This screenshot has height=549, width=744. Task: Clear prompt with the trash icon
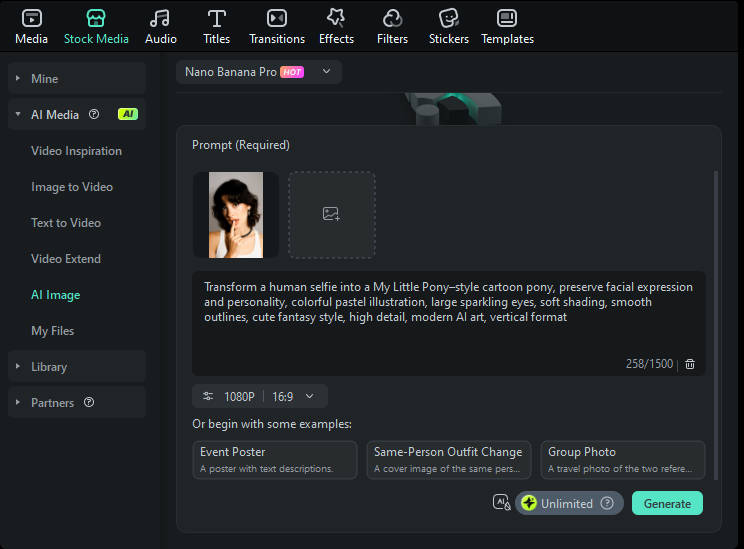tap(690, 364)
